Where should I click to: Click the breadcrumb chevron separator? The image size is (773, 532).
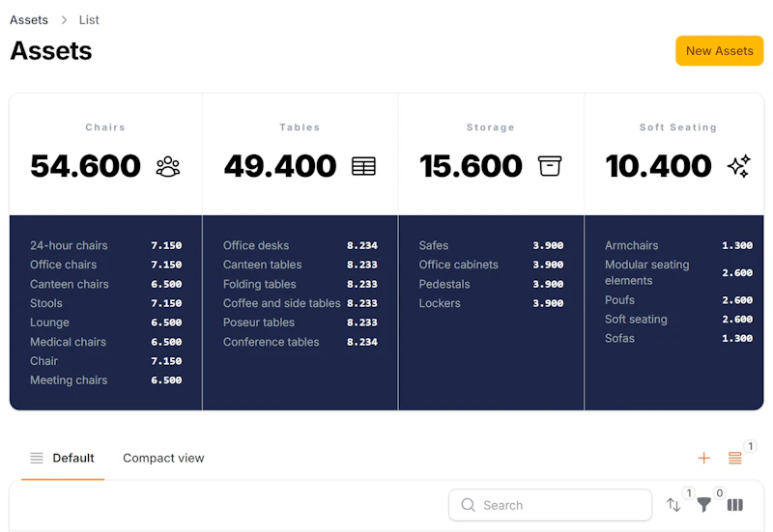tap(64, 19)
